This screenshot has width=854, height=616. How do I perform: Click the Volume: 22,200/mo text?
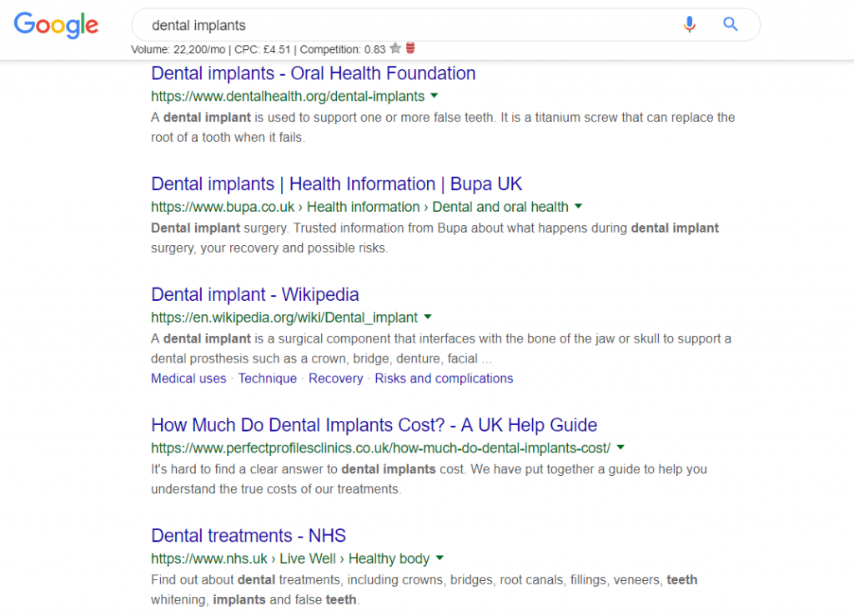[x=178, y=49]
